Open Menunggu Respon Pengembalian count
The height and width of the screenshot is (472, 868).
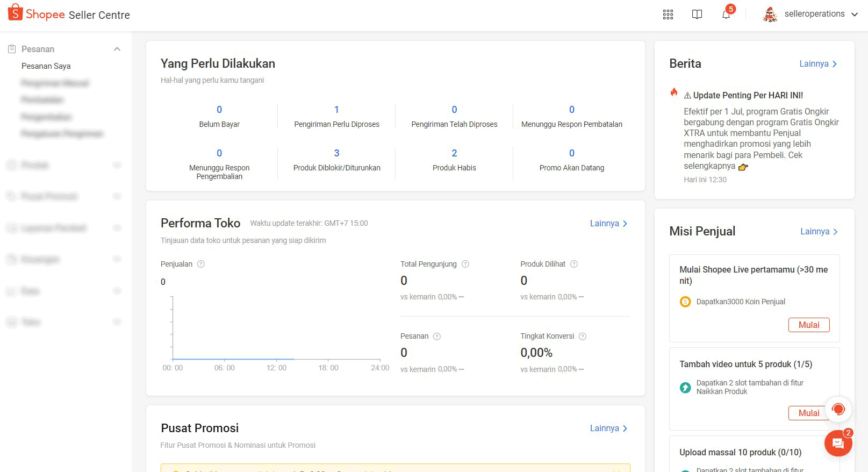219,153
